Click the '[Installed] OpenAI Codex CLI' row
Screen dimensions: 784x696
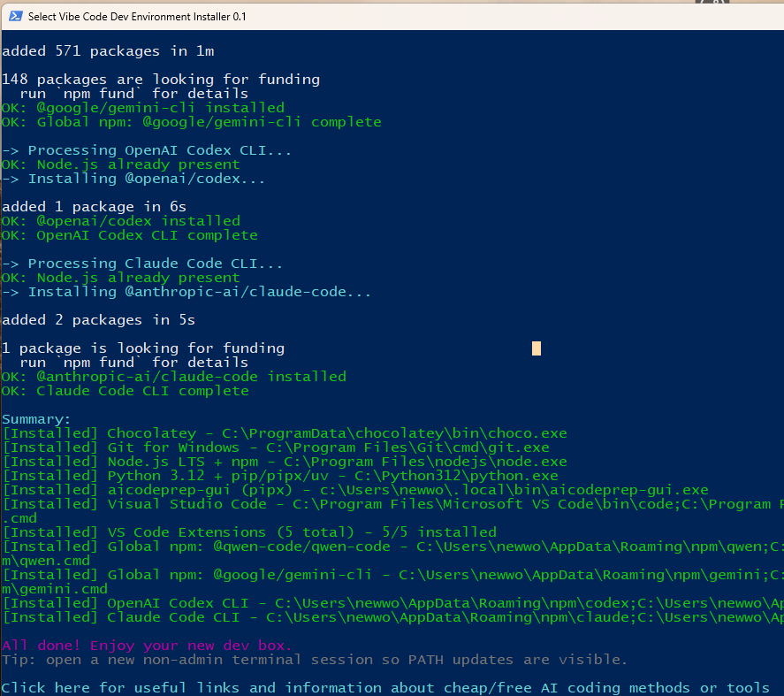pos(392,603)
